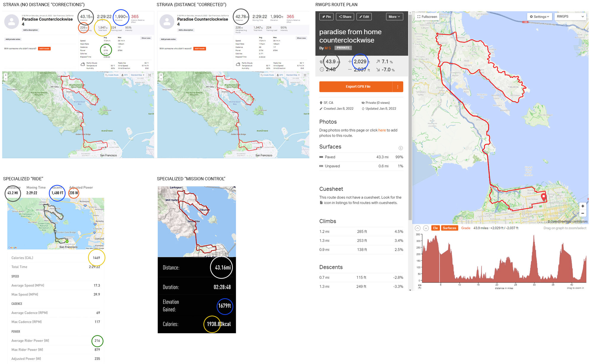This screenshot has height=364, width=592.
Task: Zoom out on the RWGPS map
Action: tap(583, 213)
